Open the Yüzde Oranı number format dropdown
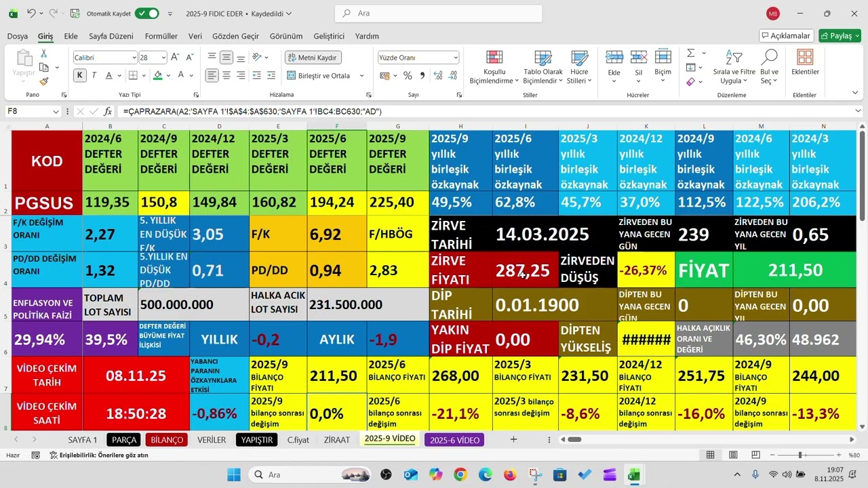This screenshot has height=488, width=868. pyautogui.click(x=455, y=58)
